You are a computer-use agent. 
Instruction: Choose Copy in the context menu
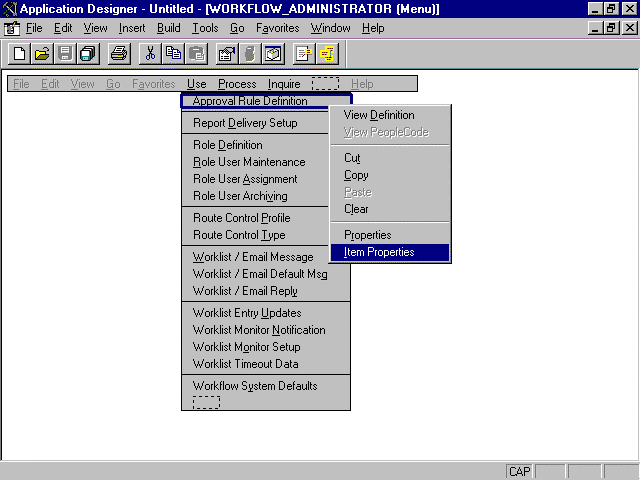click(390, 175)
